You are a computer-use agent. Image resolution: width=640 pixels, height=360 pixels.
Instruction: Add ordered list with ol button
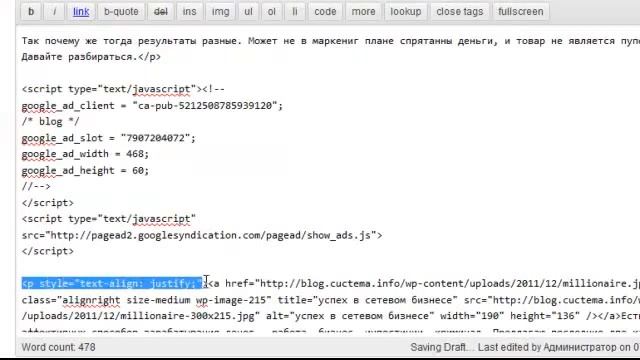pos(271,11)
